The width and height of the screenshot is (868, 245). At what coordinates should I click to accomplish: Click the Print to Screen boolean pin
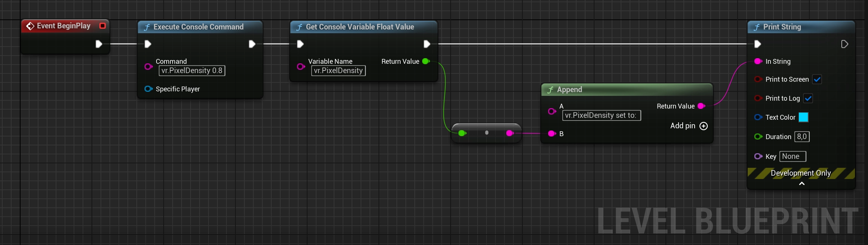click(758, 79)
